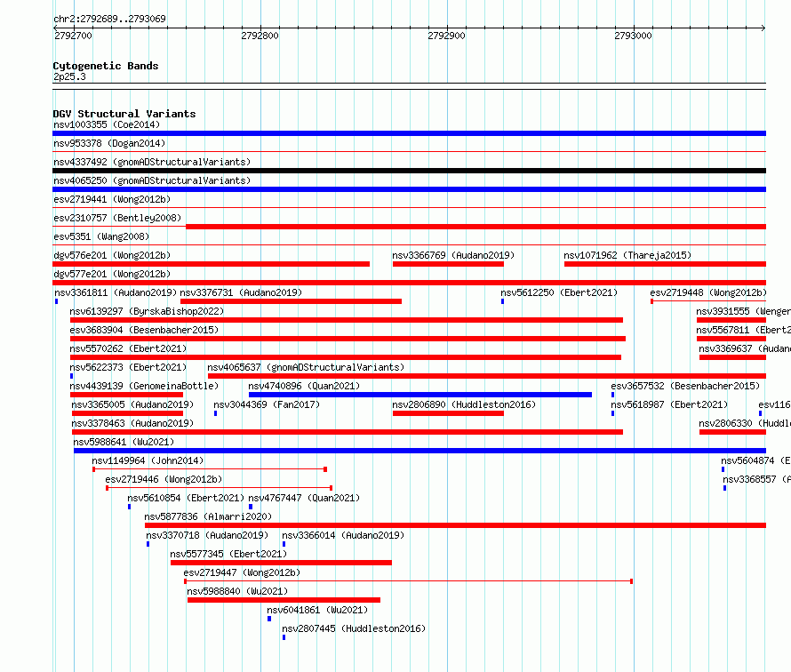Open the nsv3366769 (Audano2019) label
The height and width of the screenshot is (672, 791).
(453, 255)
